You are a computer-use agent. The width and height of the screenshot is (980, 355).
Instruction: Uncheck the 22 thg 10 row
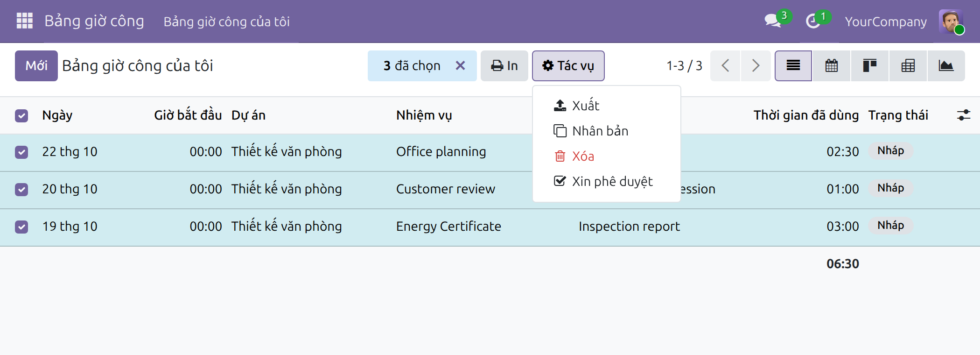coord(21,152)
